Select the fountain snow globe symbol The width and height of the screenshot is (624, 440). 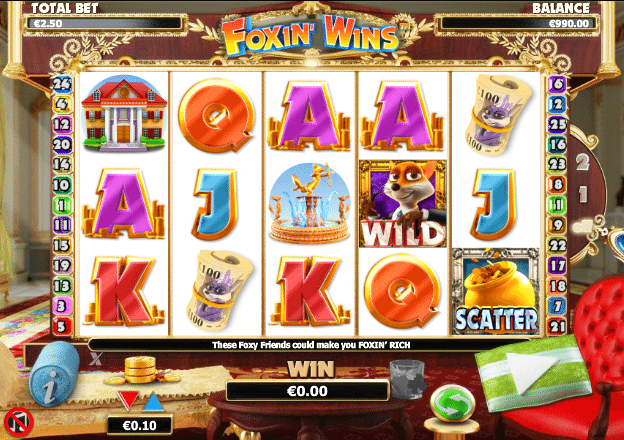pyautogui.click(x=310, y=203)
